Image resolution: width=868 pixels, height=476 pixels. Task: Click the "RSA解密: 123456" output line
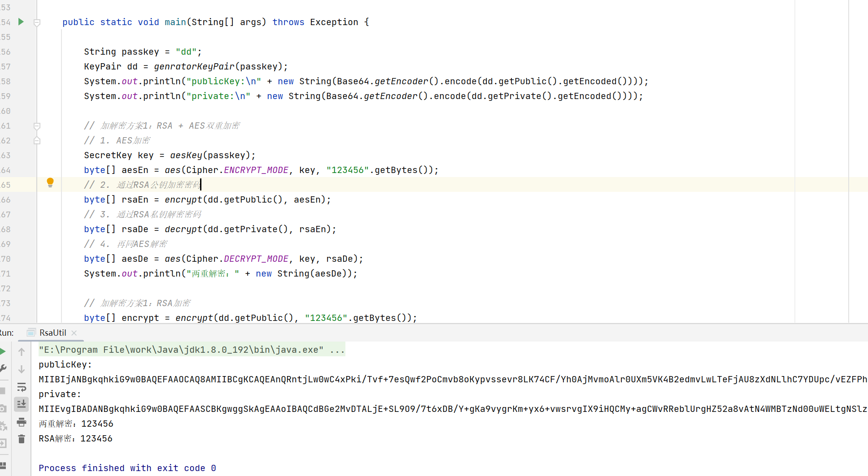coord(75,438)
